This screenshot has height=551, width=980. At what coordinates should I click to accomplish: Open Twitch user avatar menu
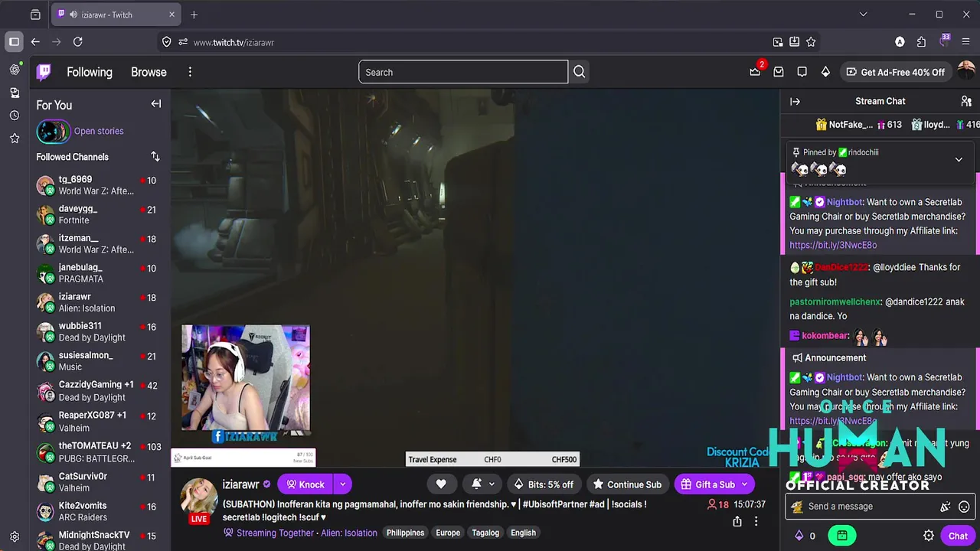point(966,72)
